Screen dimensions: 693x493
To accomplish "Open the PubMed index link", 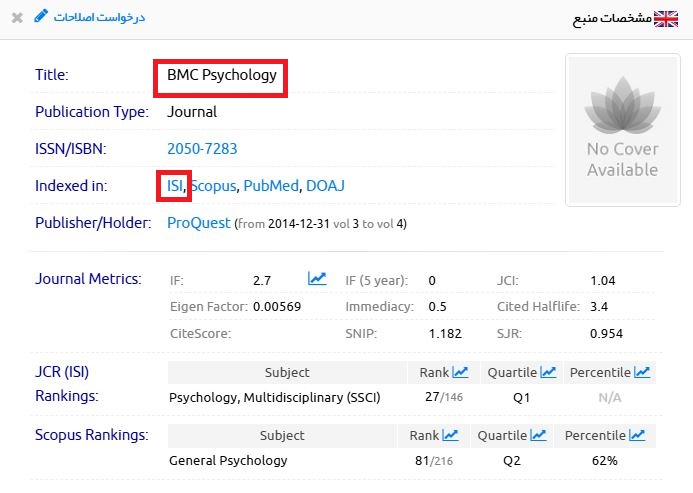I will point(270,186).
